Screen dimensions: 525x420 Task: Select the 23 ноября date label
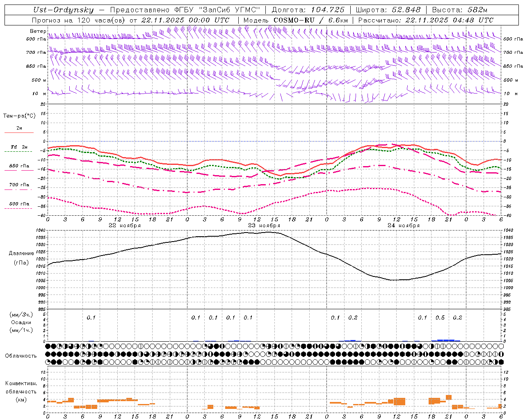(x=264, y=226)
